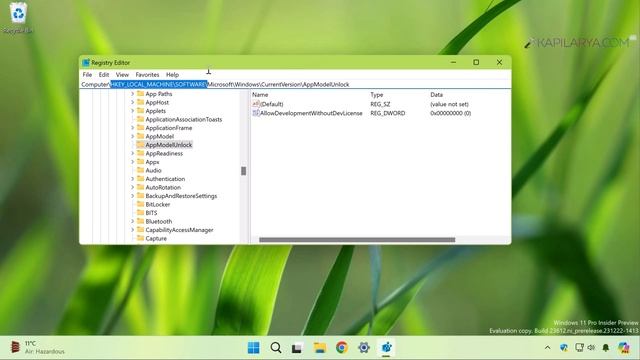Click the (value not set) data cell

point(449,104)
